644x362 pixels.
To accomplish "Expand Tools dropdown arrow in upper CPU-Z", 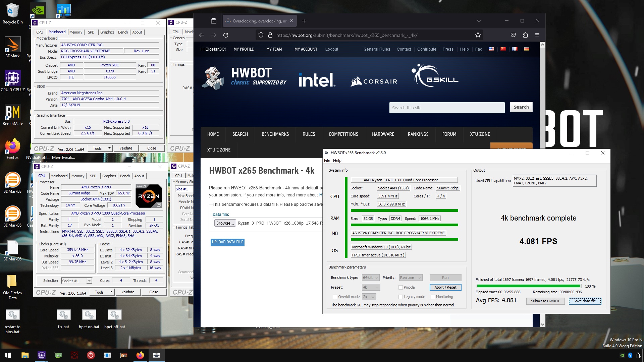I will pos(109,148).
